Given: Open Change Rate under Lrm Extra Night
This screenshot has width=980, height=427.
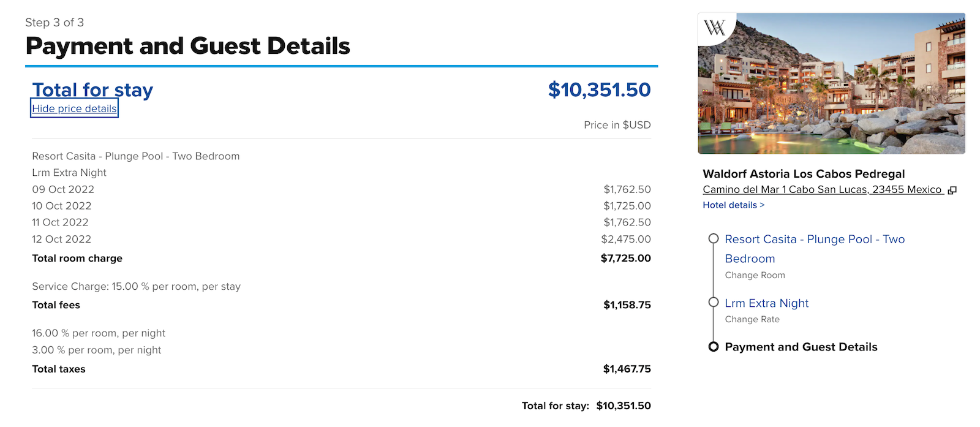Looking at the screenshot, I should pos(752,319).
